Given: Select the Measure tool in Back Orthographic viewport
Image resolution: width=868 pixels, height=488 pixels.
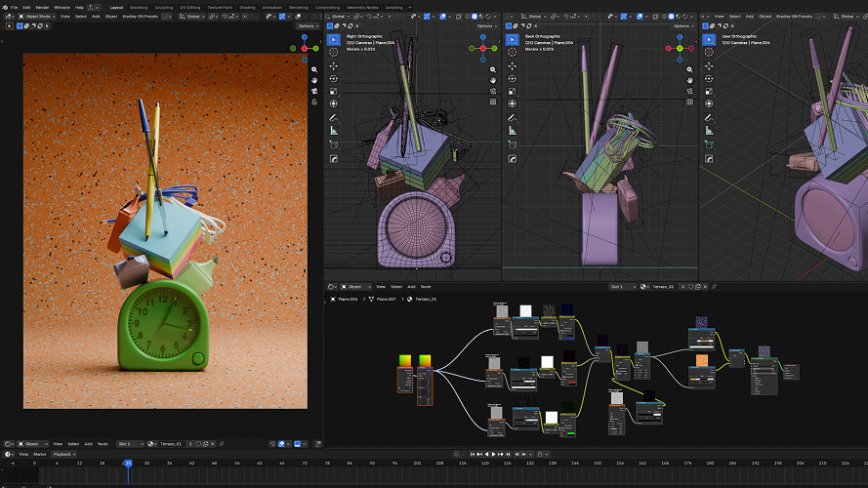Looking at the screenshot, I should point(512,131).
